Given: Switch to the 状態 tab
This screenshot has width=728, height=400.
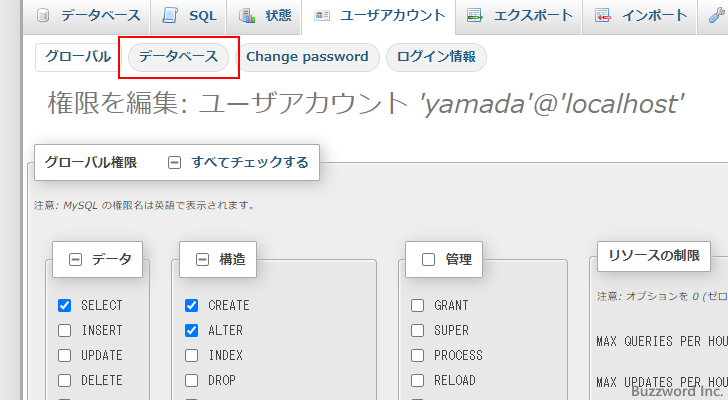Looking at the screenshot, I should [263, 16].
